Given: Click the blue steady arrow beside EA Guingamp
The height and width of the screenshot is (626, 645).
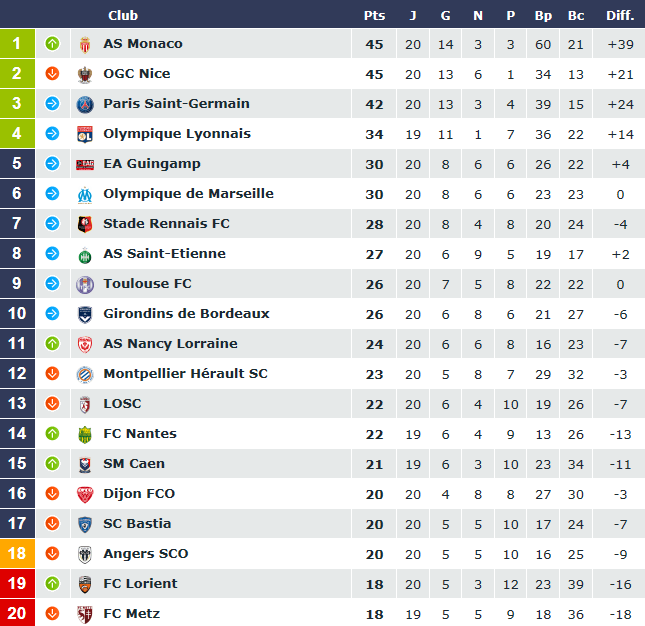Looking at the screenshot, I should tap(52, 163).
